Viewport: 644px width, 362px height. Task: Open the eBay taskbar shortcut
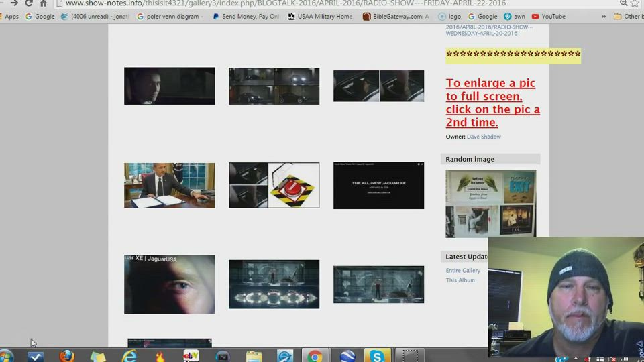tap(191, 356)
